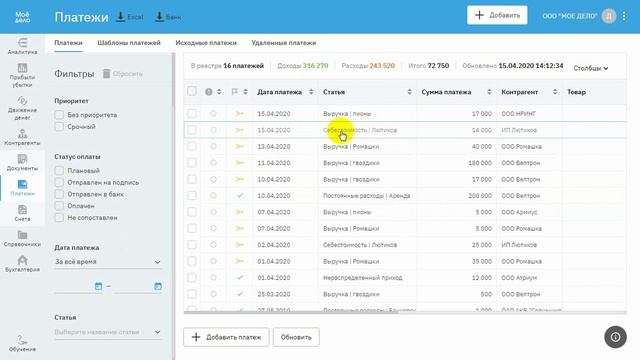Click the Моё дело logo
The image size is (640, 360).
click(x=22, y=17)
